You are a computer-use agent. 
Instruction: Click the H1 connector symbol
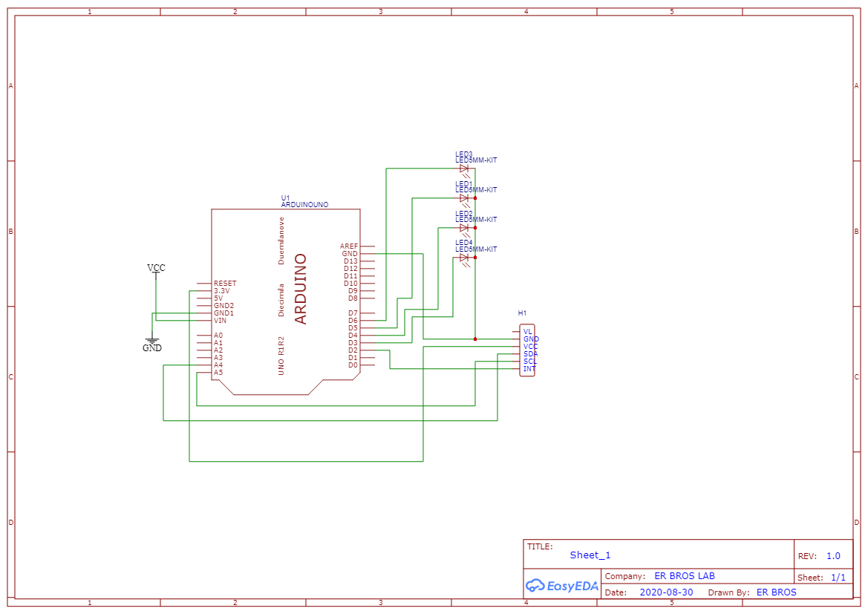pos(527,349)
